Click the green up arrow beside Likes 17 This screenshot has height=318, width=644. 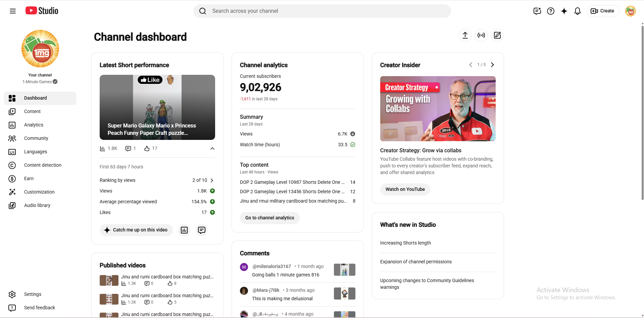tap(212, 212)
